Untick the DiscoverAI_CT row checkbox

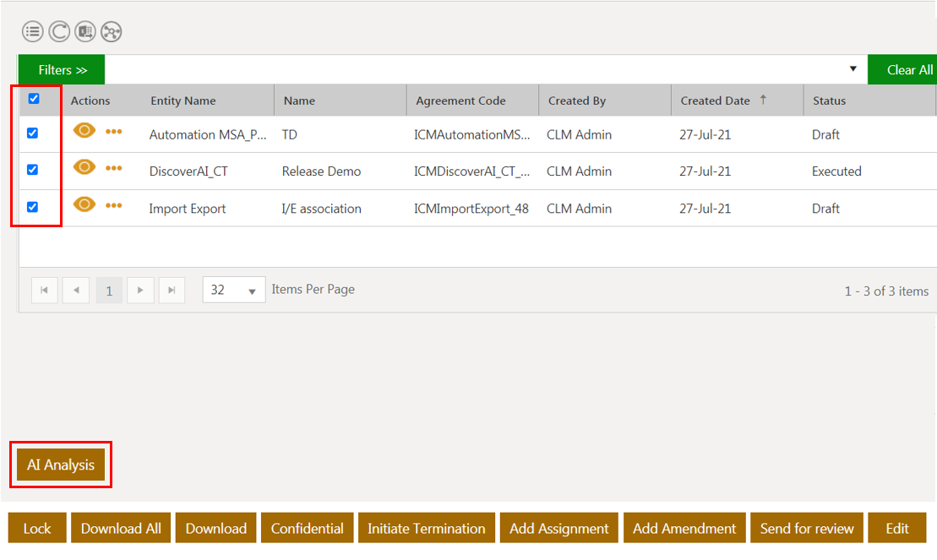(33, 170)
